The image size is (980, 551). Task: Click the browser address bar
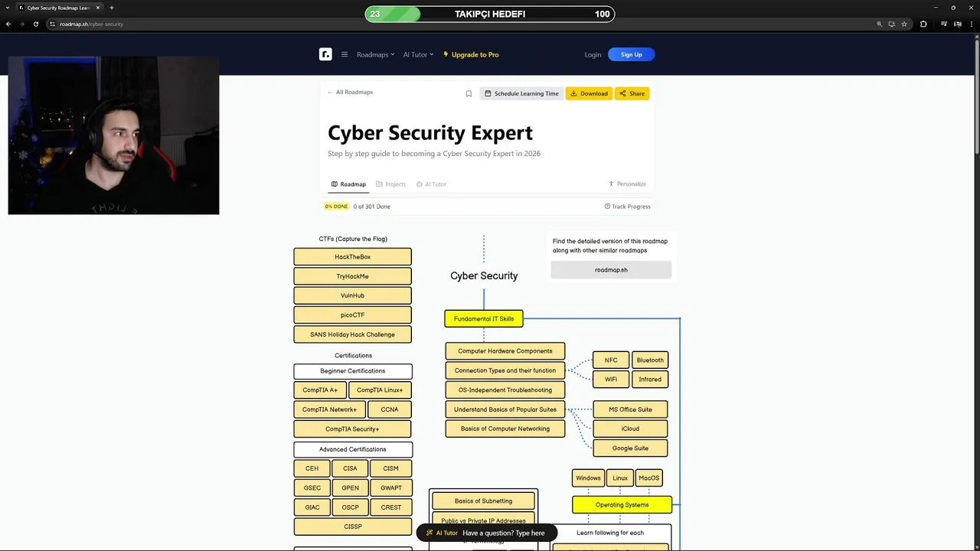tap(459, 24)
